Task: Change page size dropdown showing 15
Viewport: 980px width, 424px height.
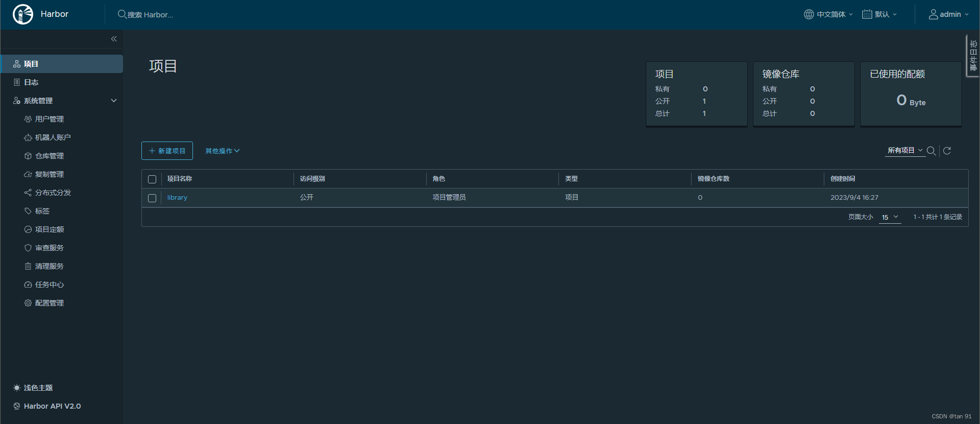Action: click(x=890, y=217)
